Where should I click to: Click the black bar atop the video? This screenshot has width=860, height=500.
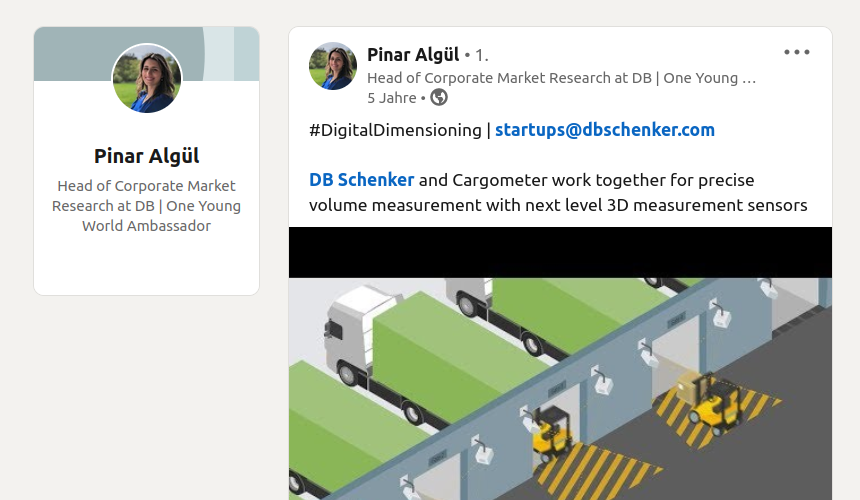(560, 252)
